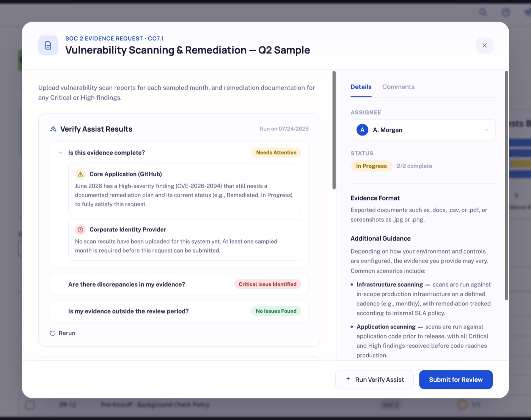The height and width of the screenshot is (420, 531).
Task: Expand 'Are there discrepancies in my evidence?'
Action: click(x=179, y=284)
